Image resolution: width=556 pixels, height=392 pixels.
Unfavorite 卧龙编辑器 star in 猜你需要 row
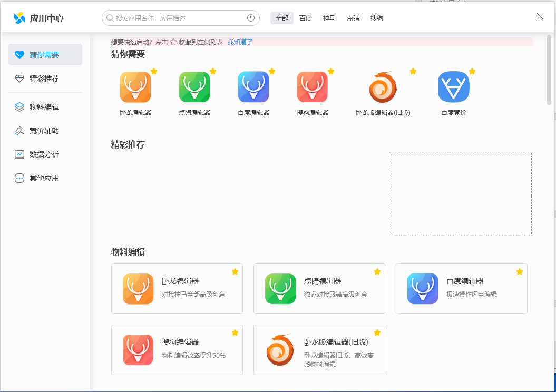(x=154, y=71)
